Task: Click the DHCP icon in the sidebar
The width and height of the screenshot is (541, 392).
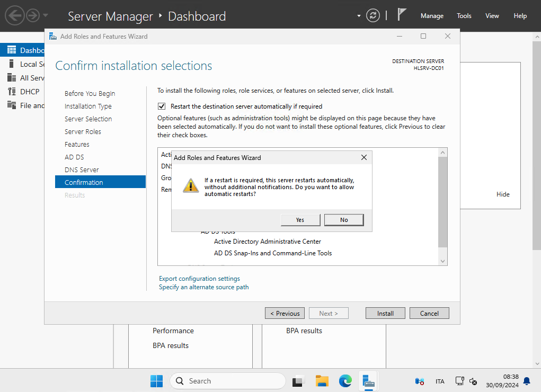Action: pyautogui.click(x=12, y=92)
